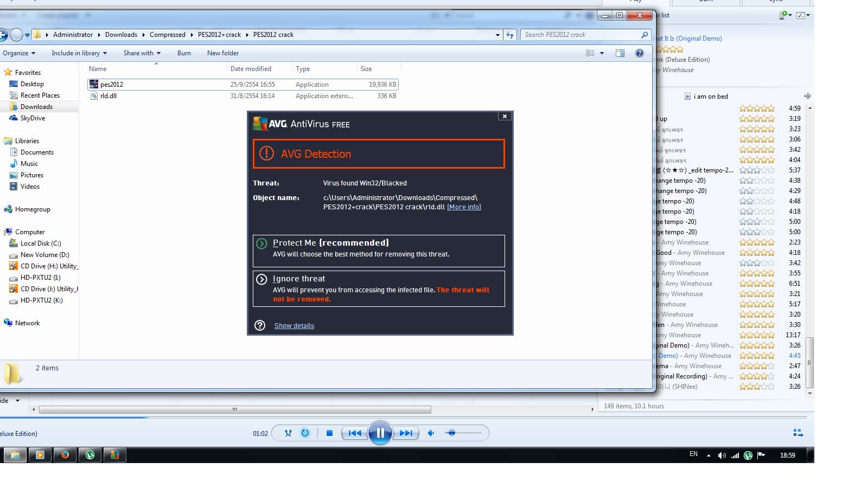
Task: Change the Explorer view layout icon
Action: tap(590, 53)
